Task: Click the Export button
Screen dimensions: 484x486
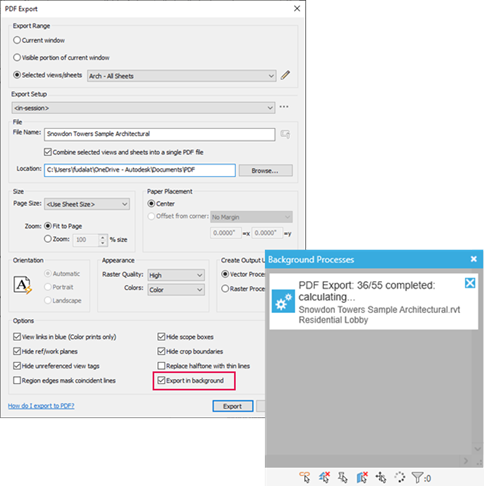Action: [x=233, y=406]
